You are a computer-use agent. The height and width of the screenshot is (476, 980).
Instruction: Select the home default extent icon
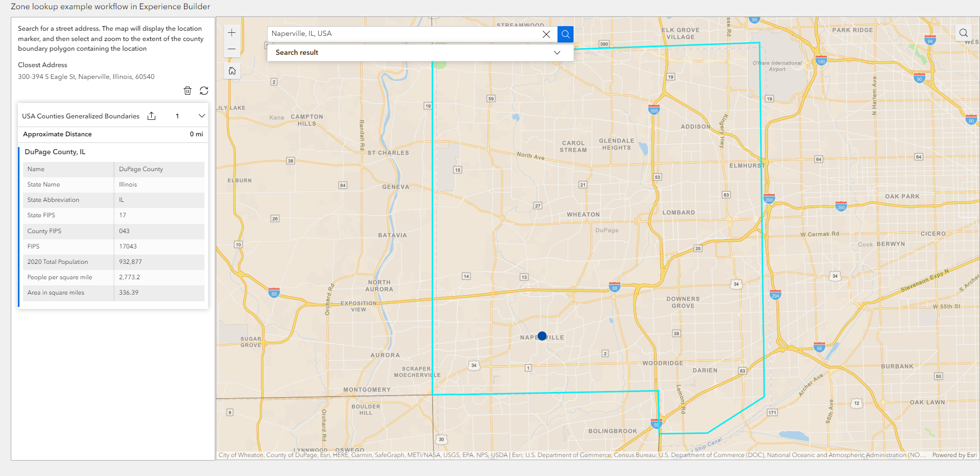click(x=232, y=71)
